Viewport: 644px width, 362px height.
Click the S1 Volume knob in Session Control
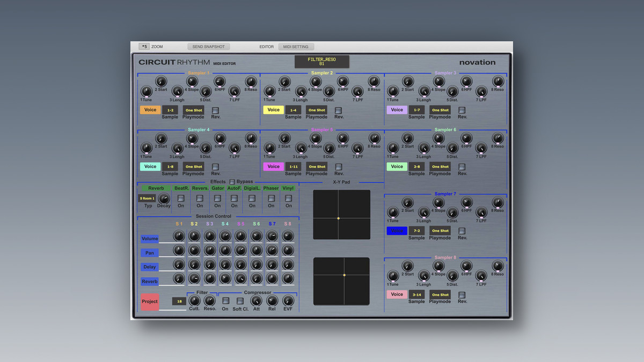[x=179, y=236]
